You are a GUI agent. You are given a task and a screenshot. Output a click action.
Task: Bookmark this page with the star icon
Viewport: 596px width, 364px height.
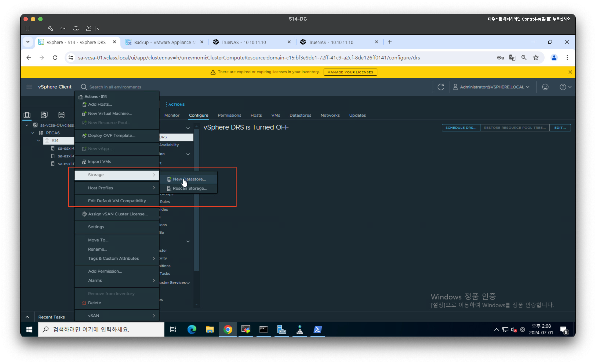pos(536,58)
